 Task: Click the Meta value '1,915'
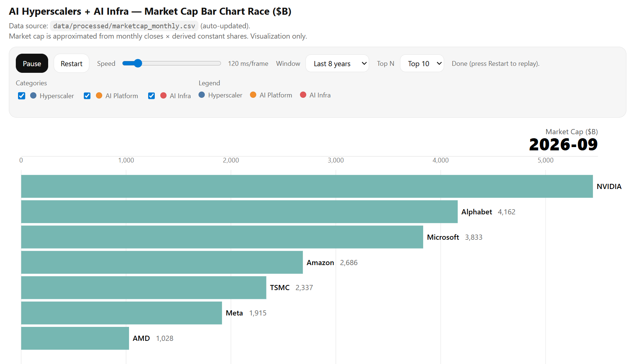click(x=258, y=313)
